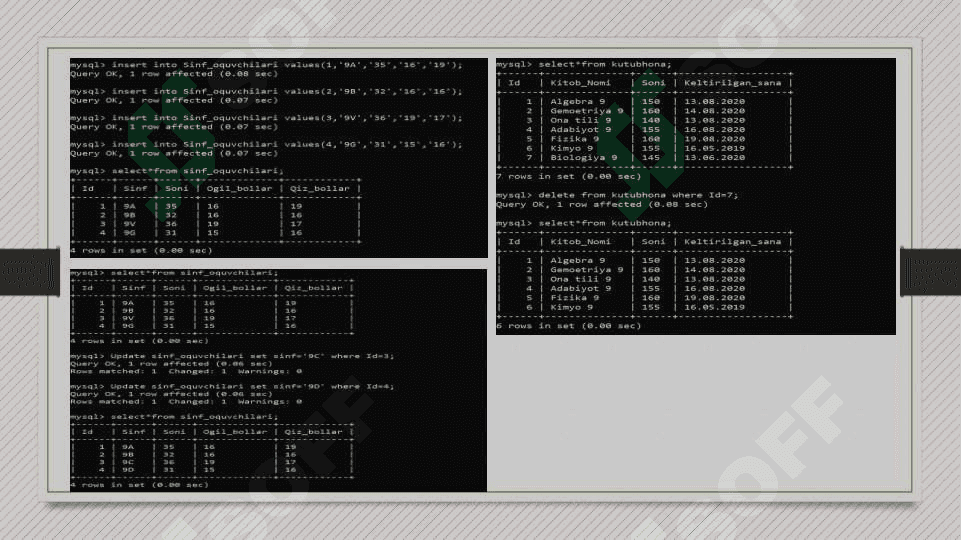The width and height of the screenshot is (961, 540).
Task: Click 'Rows matched' line below the 9C update
Action: tap(186, 371)
